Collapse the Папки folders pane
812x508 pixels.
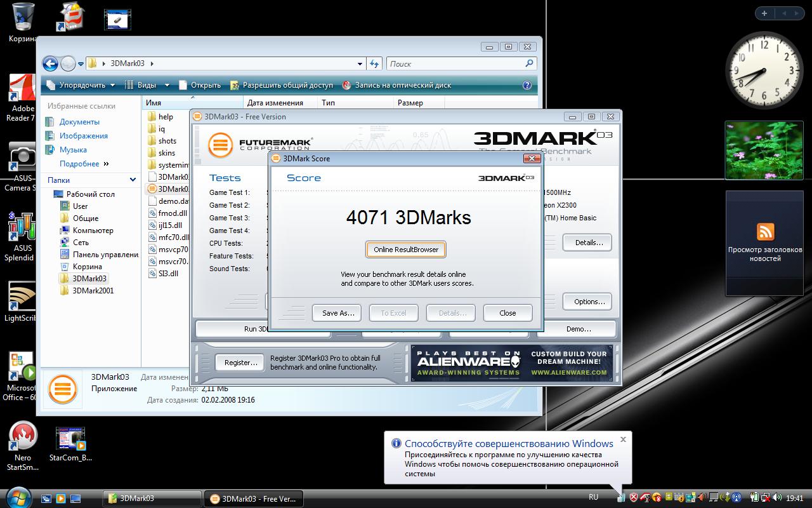point(133,180)
